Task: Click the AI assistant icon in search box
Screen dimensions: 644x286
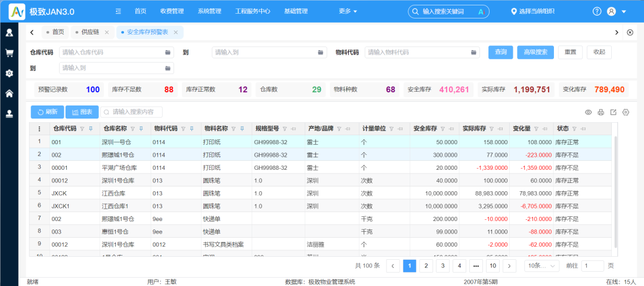Action: pyautogui.click(x=481, y=11)
